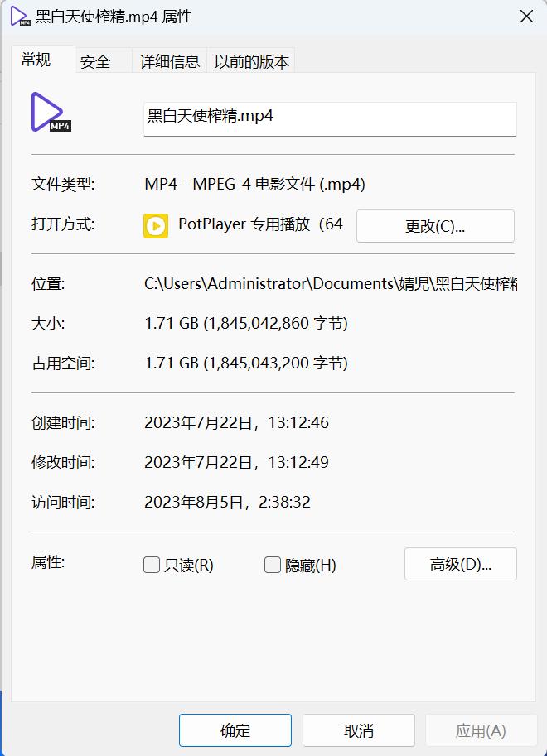Click the yellow PotPlayer app icon
This screenshot has height=756, width=547.
(156, 225)
